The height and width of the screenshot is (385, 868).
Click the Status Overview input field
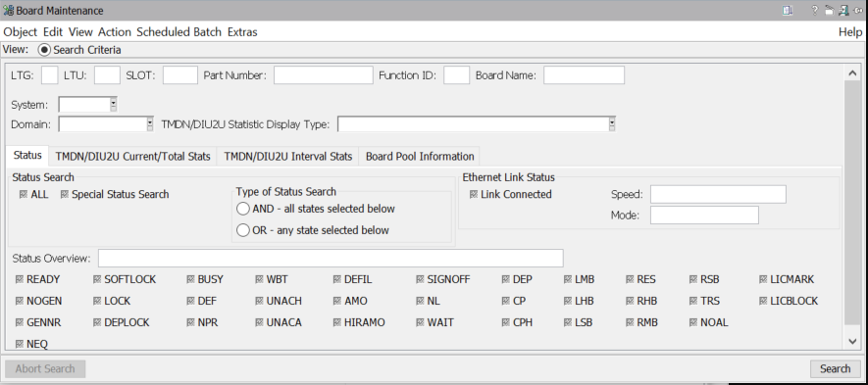[x=331, y=259]
